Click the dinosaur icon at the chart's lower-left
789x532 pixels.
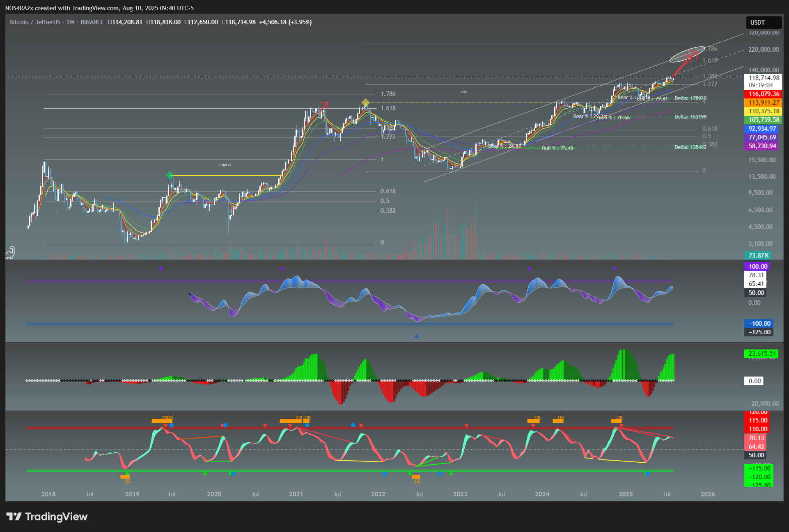10,252
